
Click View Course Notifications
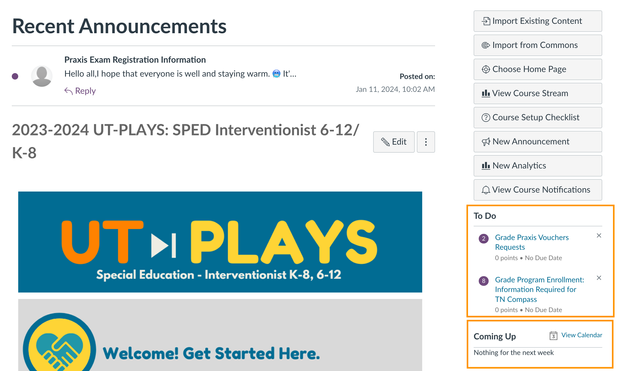537,190
